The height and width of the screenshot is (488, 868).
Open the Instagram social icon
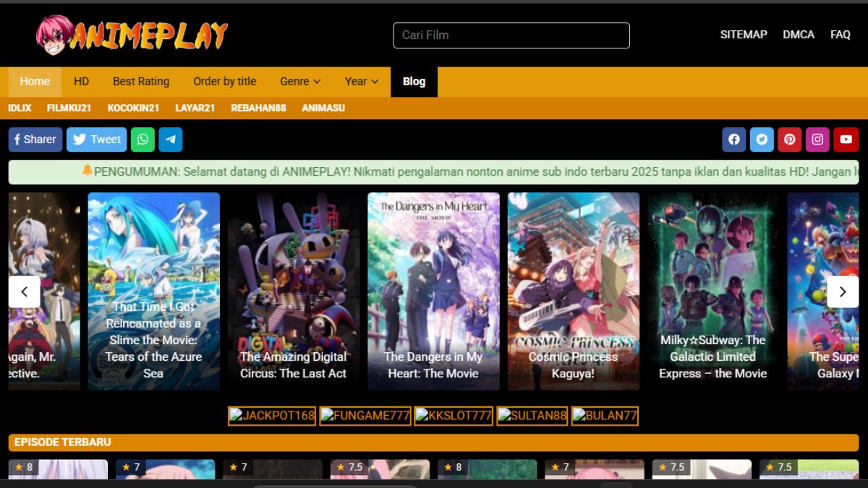click(817, 140)
